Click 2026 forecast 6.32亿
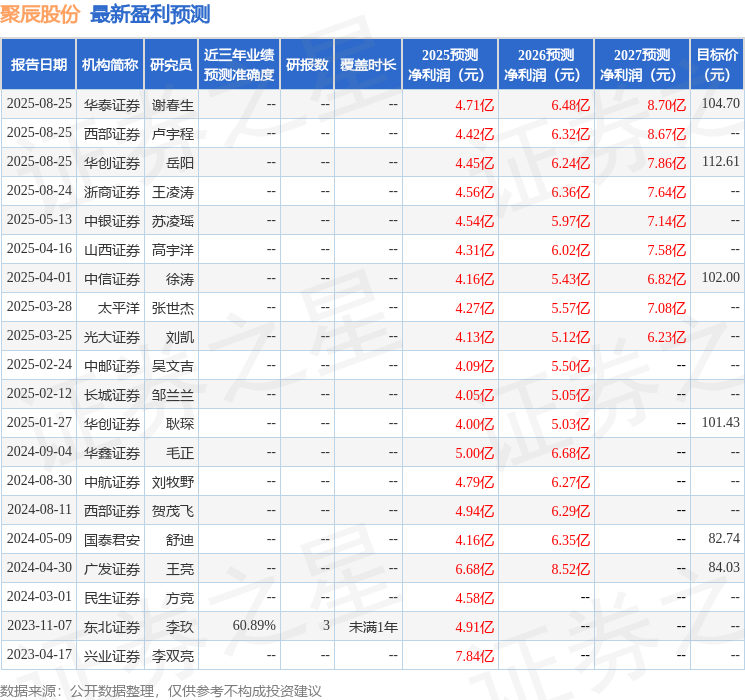The image size is (745, 700). (571, 134)
